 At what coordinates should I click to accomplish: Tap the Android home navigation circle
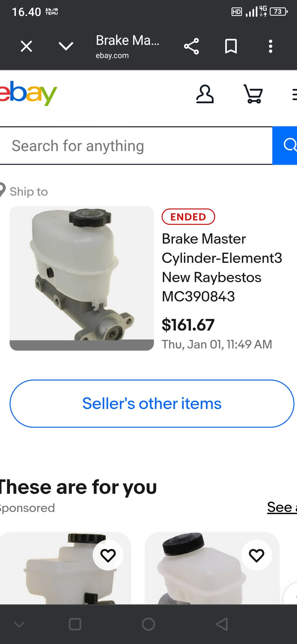pyautogui.click(x=148, y=624)
